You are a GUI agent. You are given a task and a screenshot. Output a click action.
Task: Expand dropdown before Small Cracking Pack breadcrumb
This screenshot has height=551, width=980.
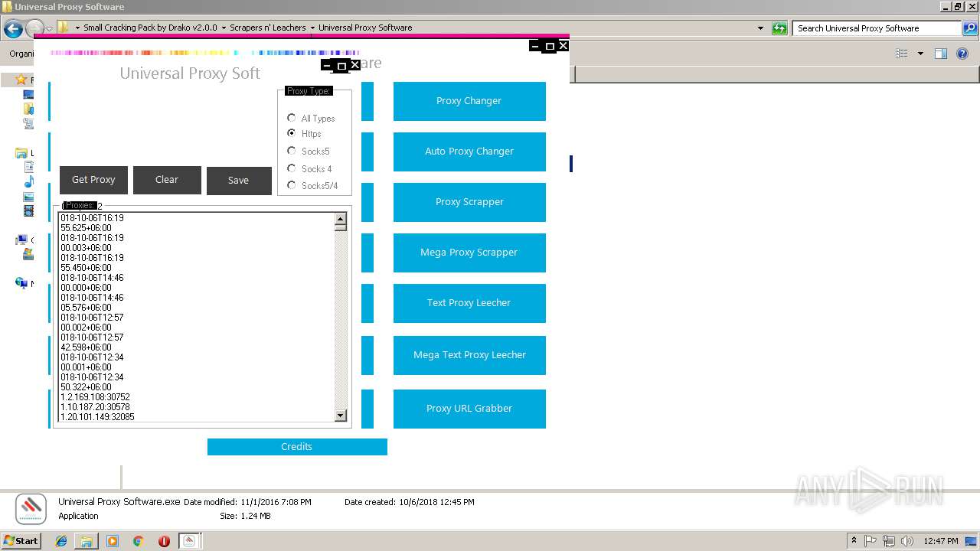tap(77, 28)
